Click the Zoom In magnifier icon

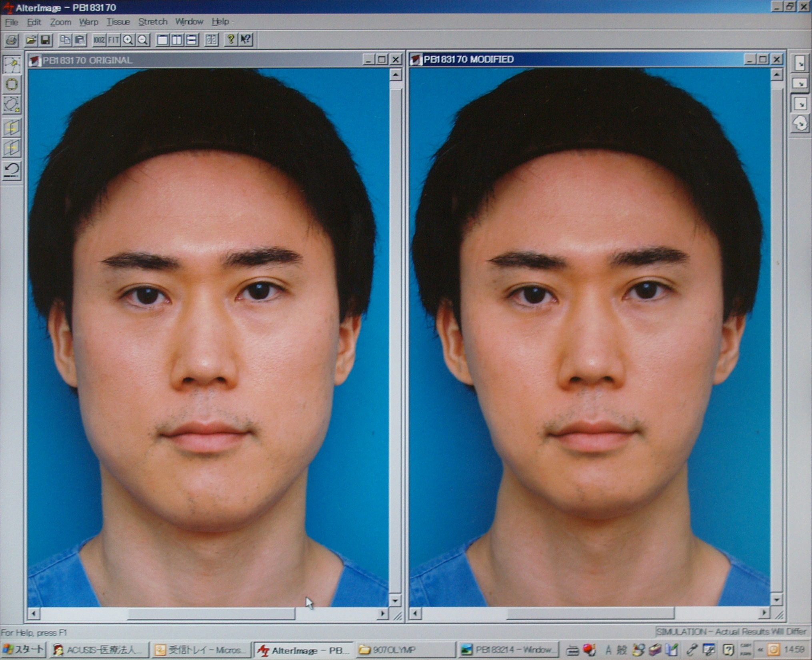[x=128, y=40]
